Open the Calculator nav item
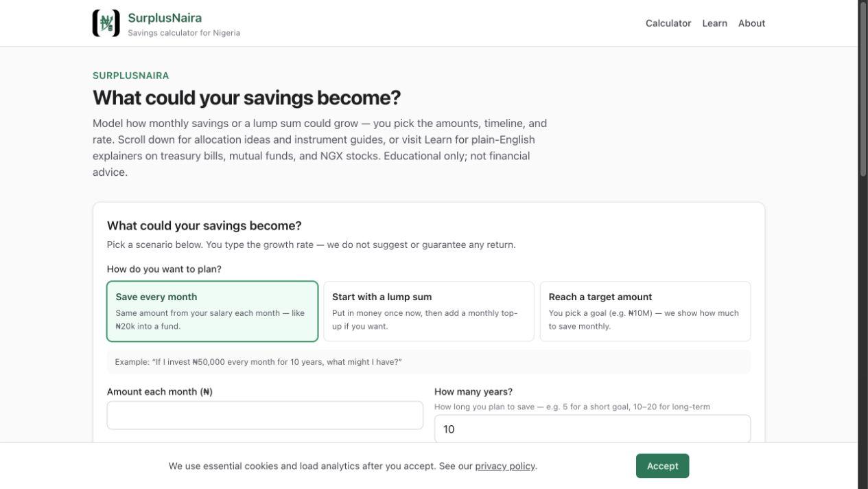Image resolution: width=868 pixels, height=489 pixels. coord(668,23)
